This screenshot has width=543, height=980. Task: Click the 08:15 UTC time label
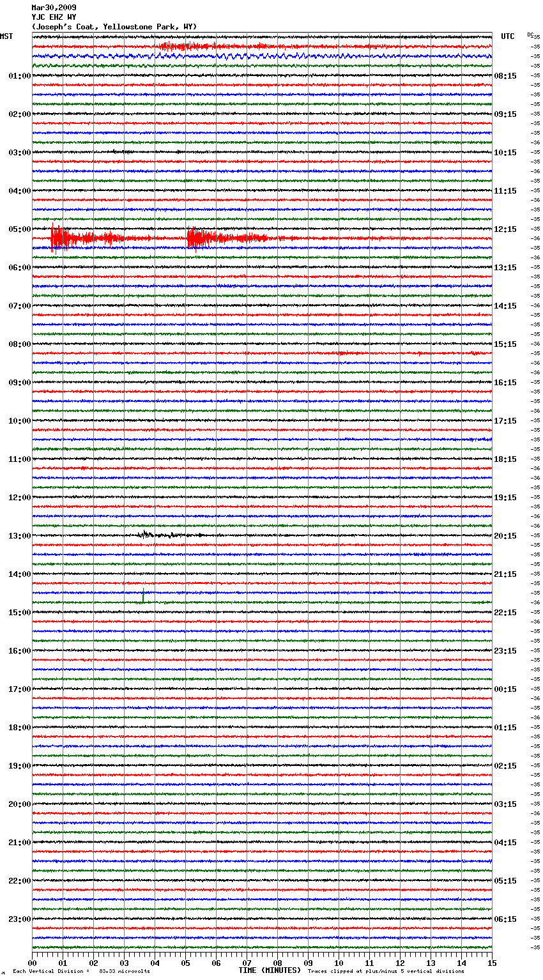505,76
